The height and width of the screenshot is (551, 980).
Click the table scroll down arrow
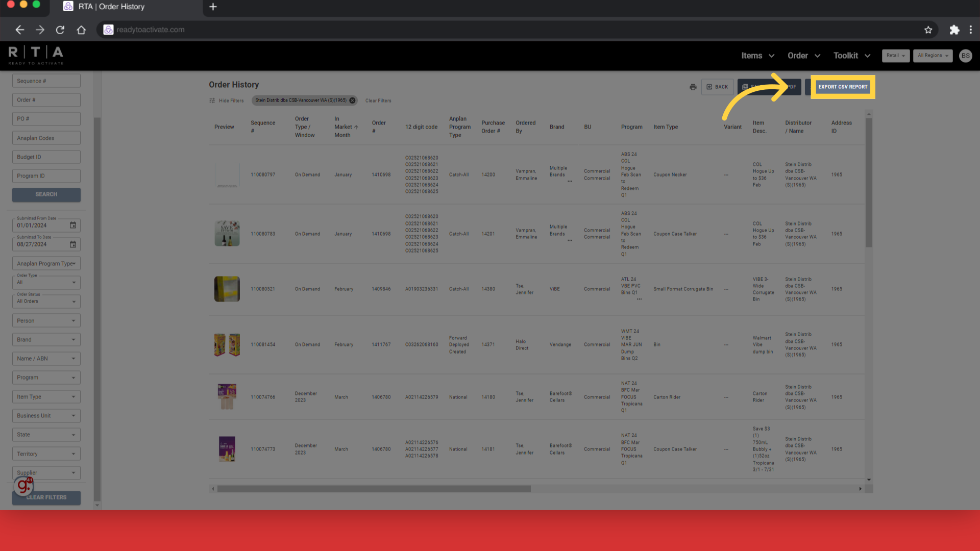click(x=869, y=480)
